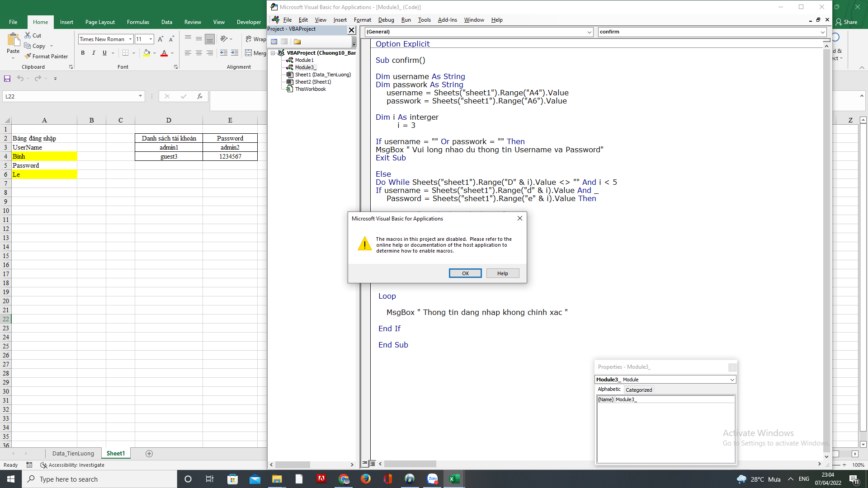Open the (General) object dropdown
868x488 pixels.
coord(590,32)
